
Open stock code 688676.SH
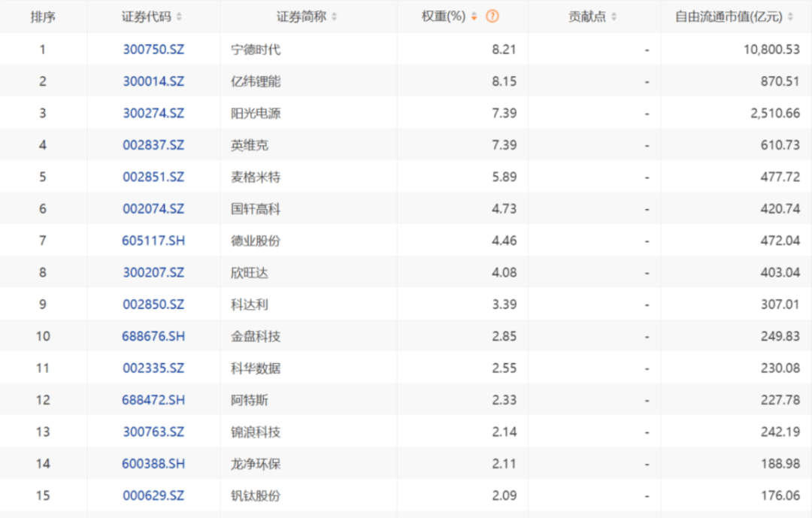153,336
